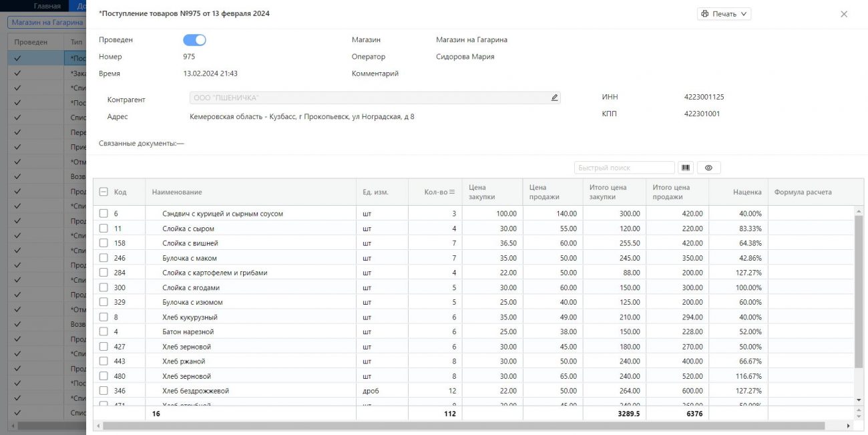868x435 pixels.
Task: Click the horizontal scrollbar left arrow
Action: [x=99, y=426]
